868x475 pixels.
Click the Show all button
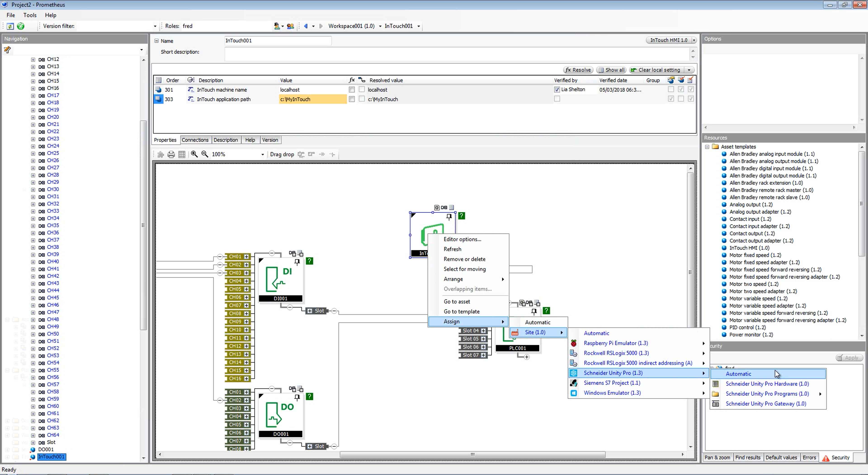click(x=611, y=70)
